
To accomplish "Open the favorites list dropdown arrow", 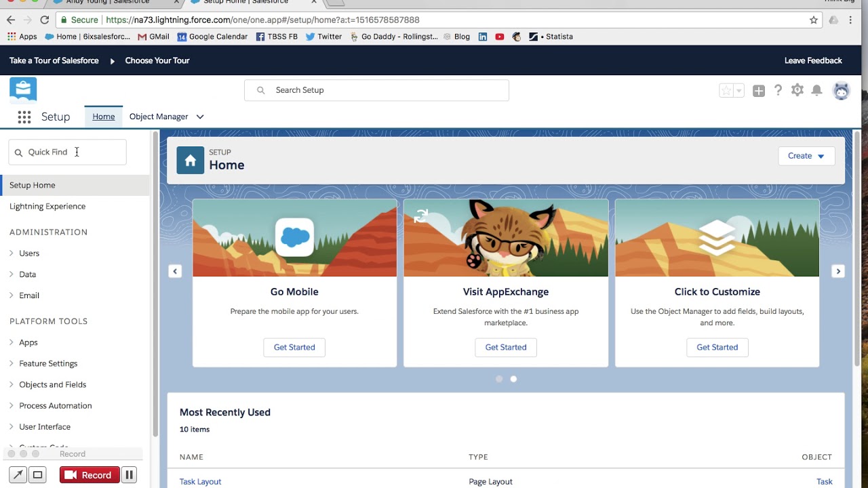I will click(739, 91).
